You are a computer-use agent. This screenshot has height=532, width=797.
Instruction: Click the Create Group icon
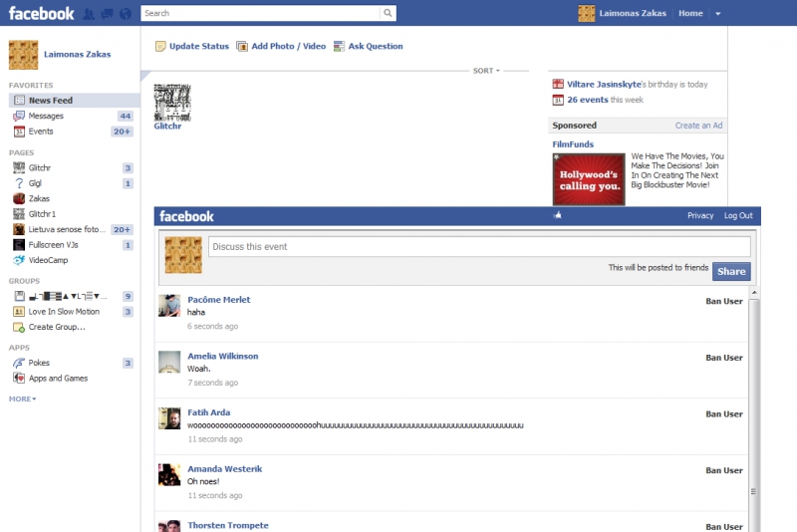19,327
